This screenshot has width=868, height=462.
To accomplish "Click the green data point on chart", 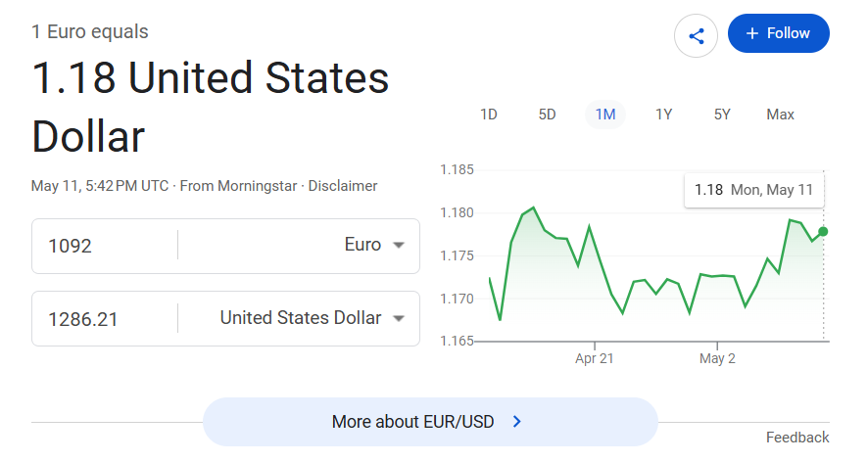I will (x=823, y=231).
